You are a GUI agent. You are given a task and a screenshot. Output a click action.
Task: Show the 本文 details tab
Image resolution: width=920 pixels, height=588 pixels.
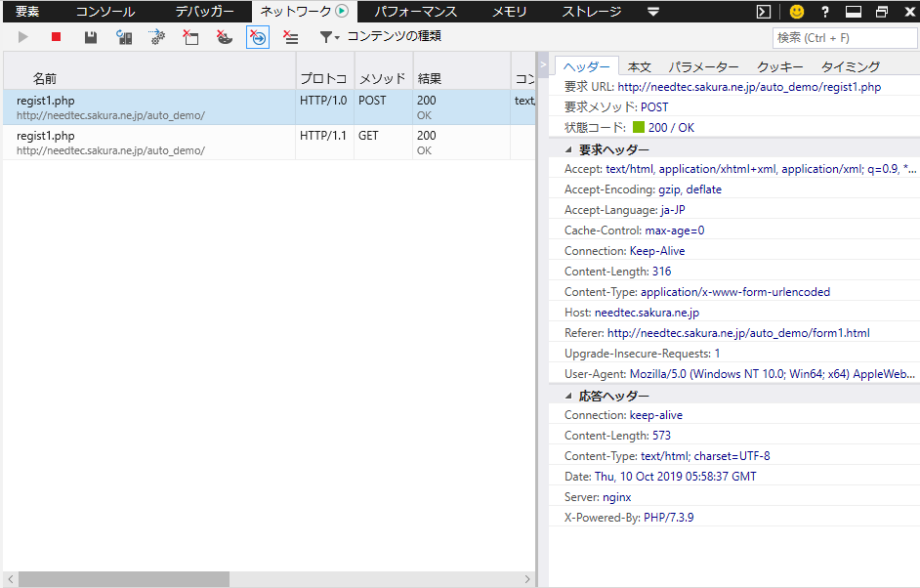(640, 66)
